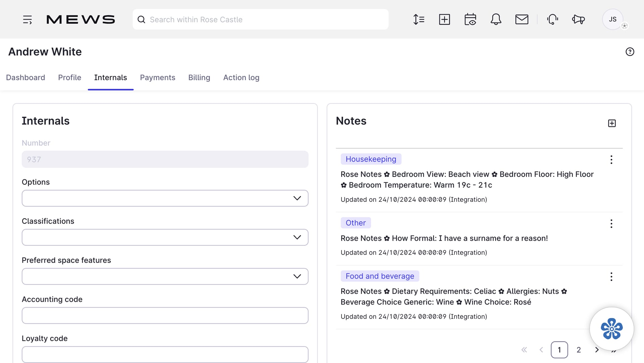Click next page arrow in Notes
The height and width of the screenshot is (363, 644).
pyautogui.click(x=597, y=350)
